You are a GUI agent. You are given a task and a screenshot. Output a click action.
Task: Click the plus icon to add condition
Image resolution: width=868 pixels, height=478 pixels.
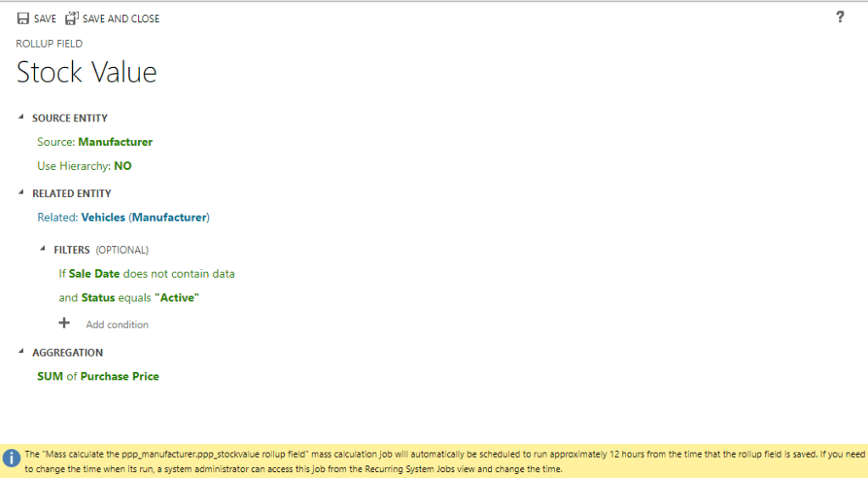[64, 323]
